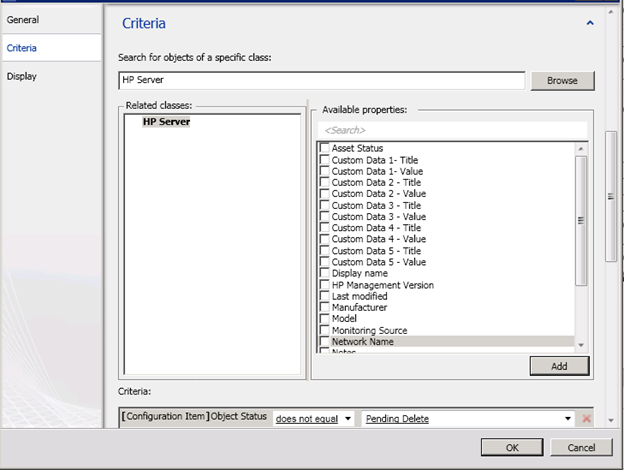Confirm with the OK button
This screenshot has width=624, height=470.
click(x=512, y=446)
